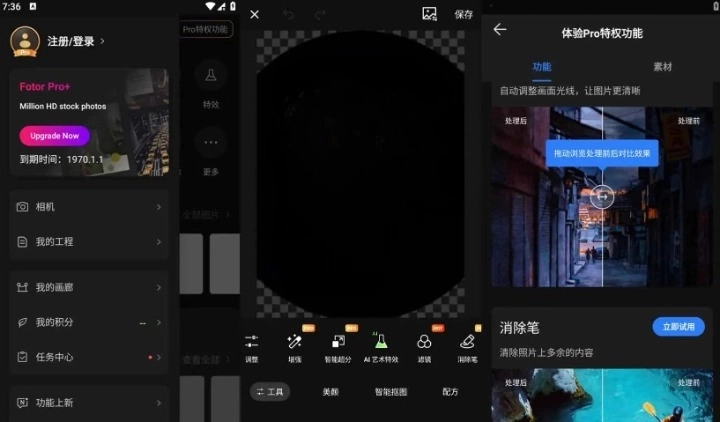Tap the 立即试用 button for 消除笔

[x=677, y=327]
